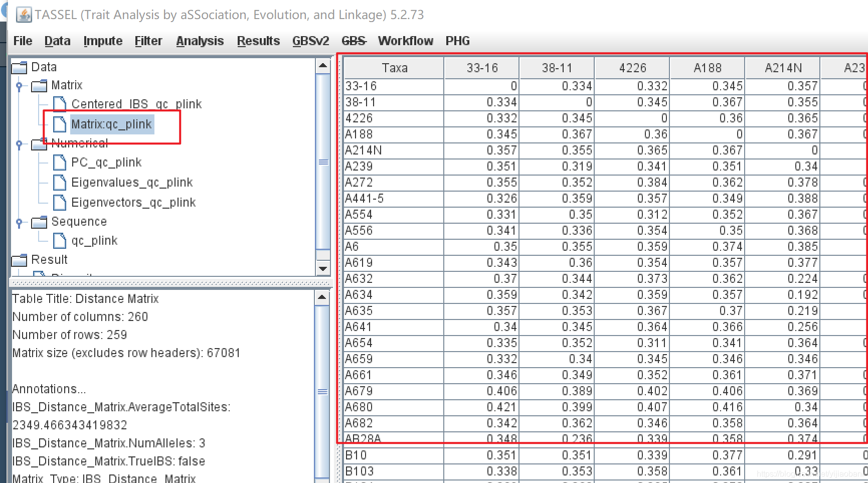Click the Matrix folder icon

point(39,85)
